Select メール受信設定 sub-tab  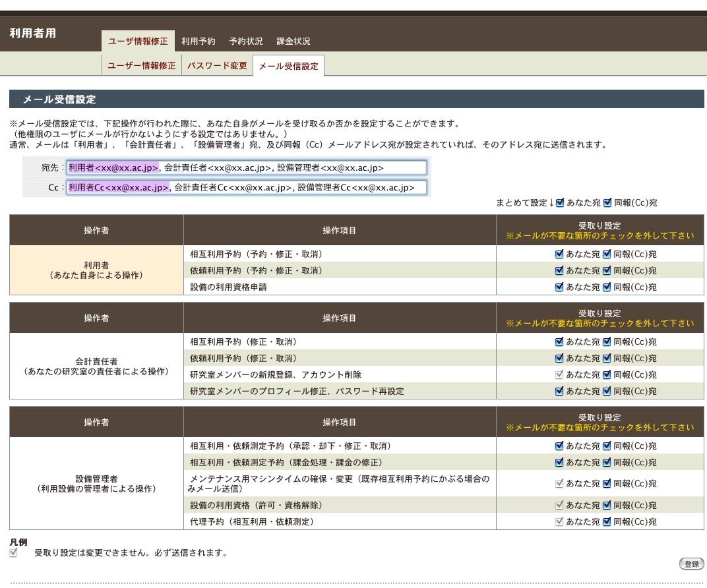288,67
